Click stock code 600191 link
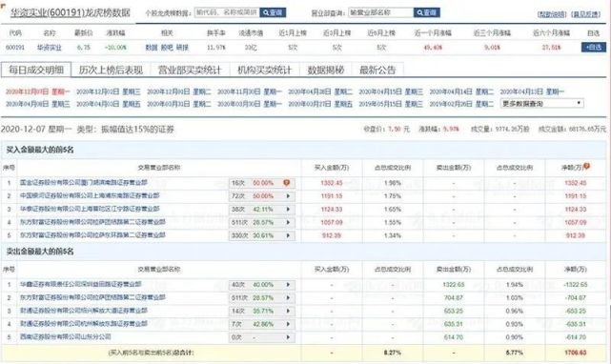Screen dimensions: 611x364 pos(15,48)
